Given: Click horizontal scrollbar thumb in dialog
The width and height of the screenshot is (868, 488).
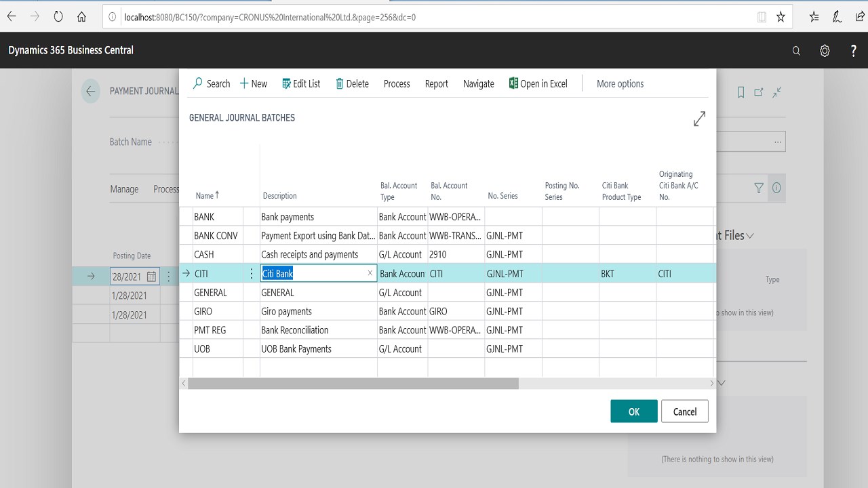Looking at the screenshot, I should pos(353,384).
